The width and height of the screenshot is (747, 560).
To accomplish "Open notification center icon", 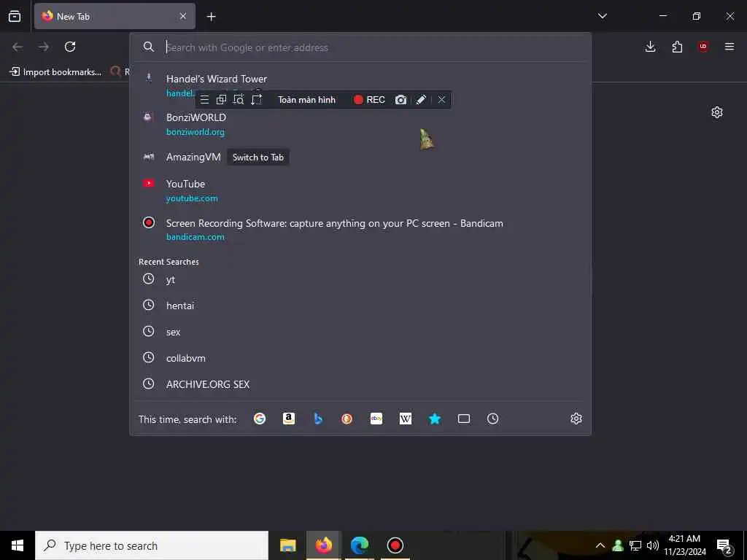I will pos(724,545).
